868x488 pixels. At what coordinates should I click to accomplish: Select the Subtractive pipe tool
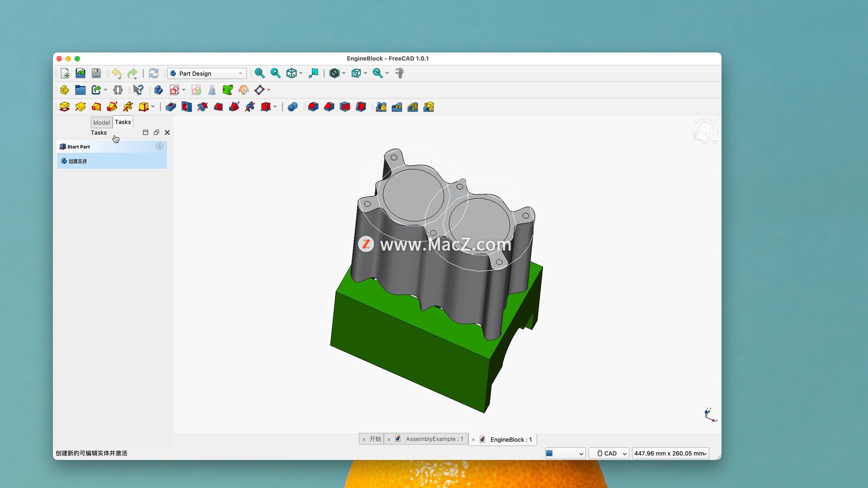234,107
